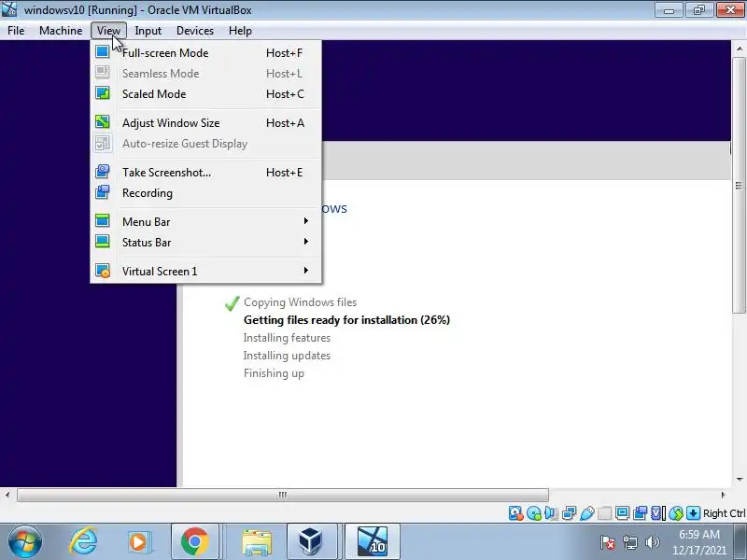Open the Machine menu
The height and width of the screenshot is (560, 747).
61,31
